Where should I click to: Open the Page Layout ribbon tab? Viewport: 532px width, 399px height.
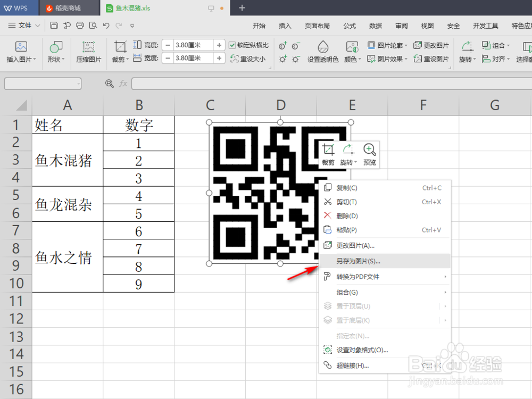click(317, 26)
